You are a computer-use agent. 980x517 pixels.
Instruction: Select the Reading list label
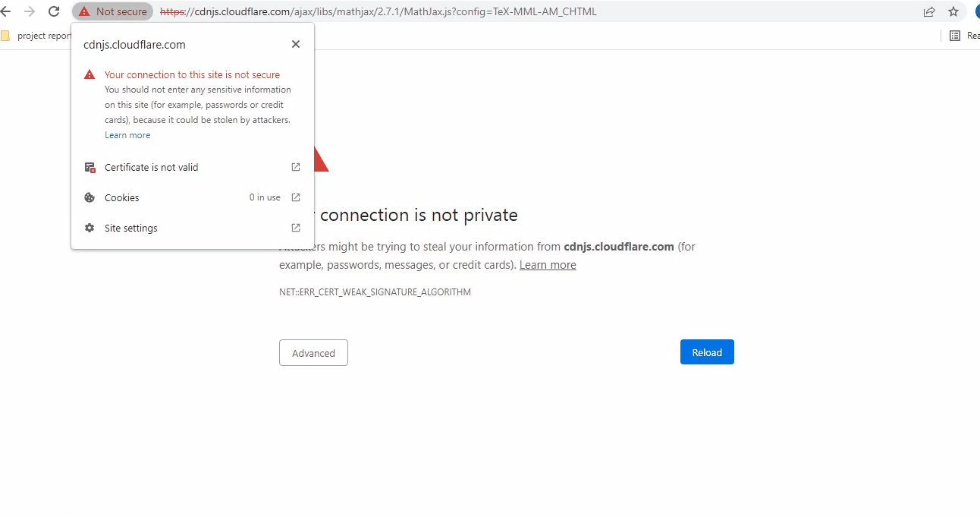click(972, 35)
